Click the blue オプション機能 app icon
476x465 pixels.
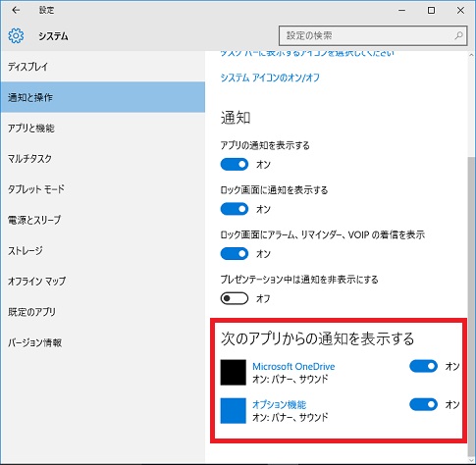coord(233,410)
